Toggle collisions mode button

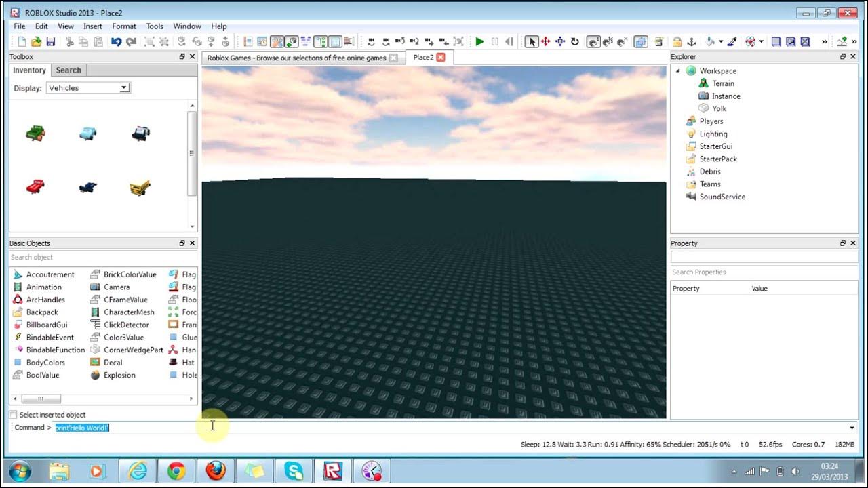641,41
